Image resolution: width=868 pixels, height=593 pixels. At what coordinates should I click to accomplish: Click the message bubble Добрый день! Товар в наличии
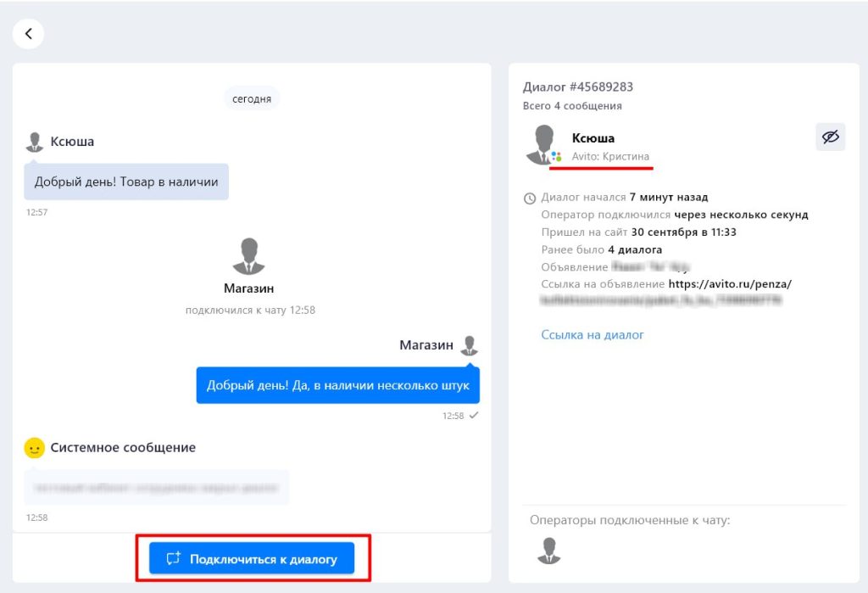tap(125, 181)
